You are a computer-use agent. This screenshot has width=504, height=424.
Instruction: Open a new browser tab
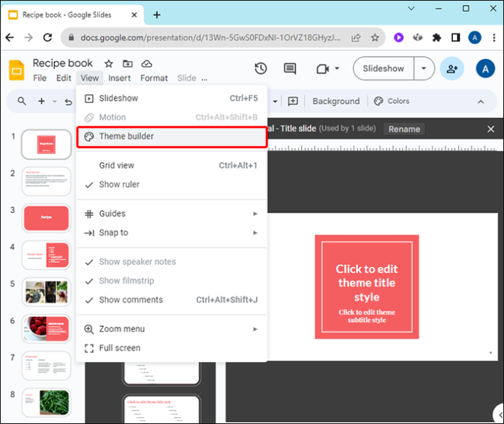point(156,15)
